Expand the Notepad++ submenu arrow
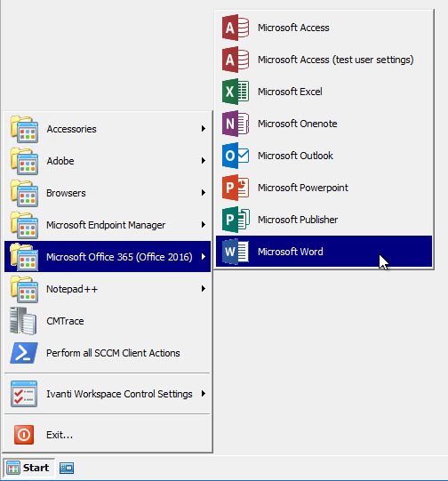This screenshot has height=481, width=448. coord(204,288)
